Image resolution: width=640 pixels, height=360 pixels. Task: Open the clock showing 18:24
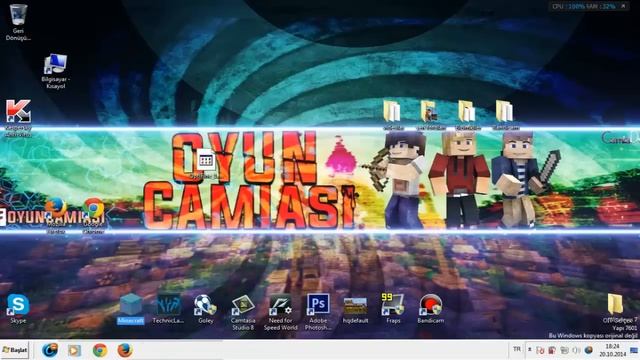tap(613, 350)
